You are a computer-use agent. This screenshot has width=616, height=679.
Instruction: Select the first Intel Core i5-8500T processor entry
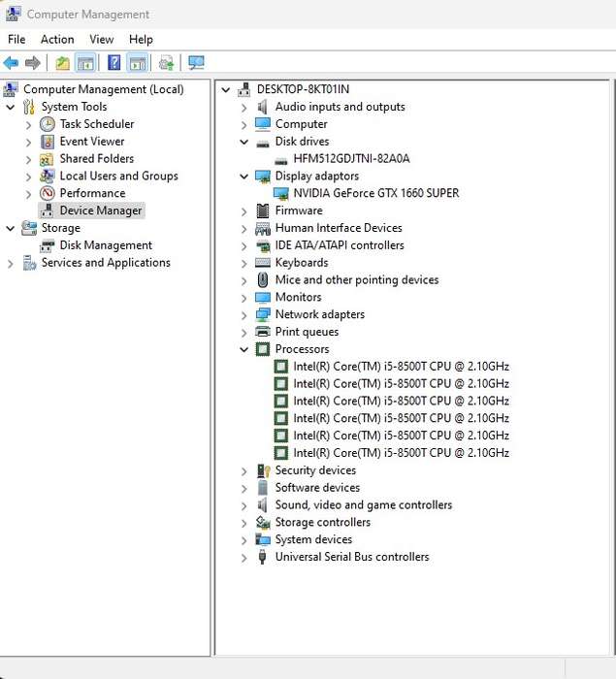[402, 367]
